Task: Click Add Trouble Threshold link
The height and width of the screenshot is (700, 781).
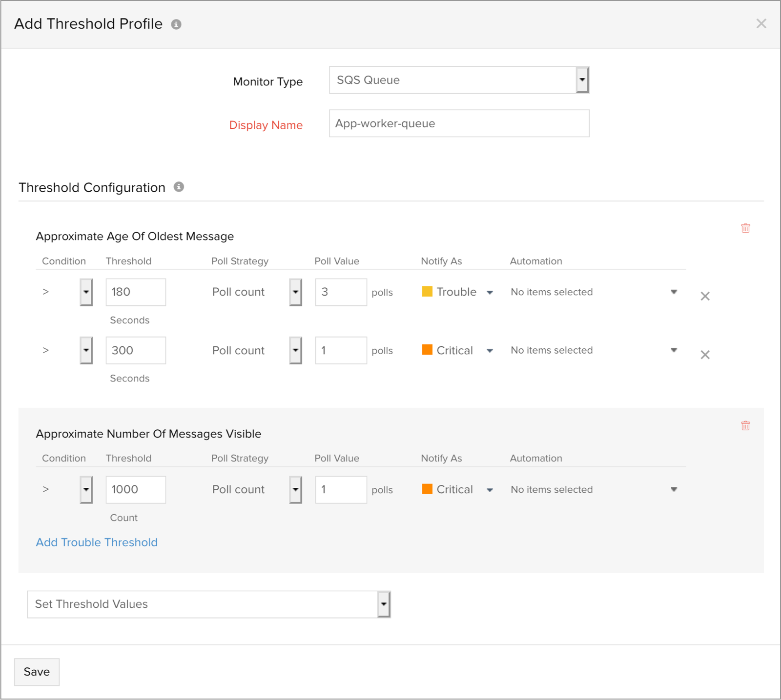Action: [96, 542]
